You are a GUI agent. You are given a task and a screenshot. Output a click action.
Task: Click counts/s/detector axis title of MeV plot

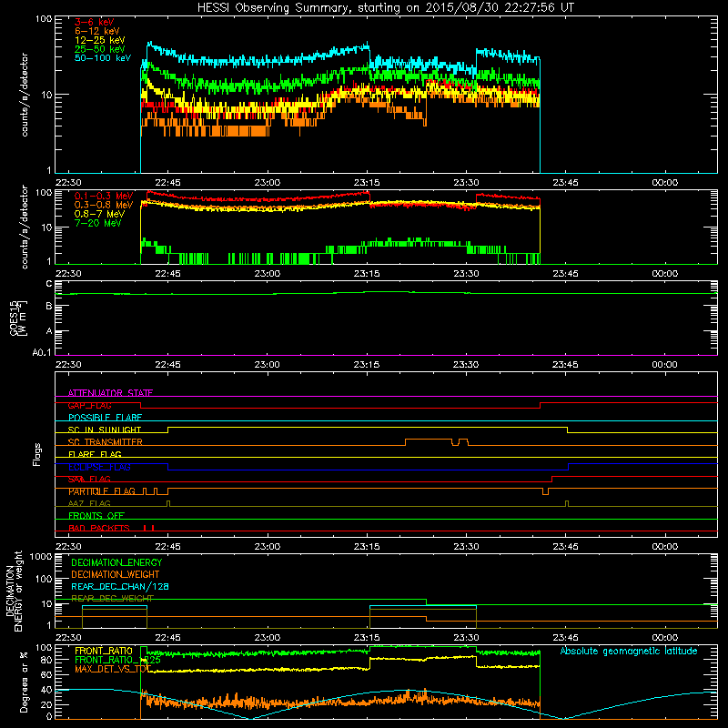(x=25, y=227)
